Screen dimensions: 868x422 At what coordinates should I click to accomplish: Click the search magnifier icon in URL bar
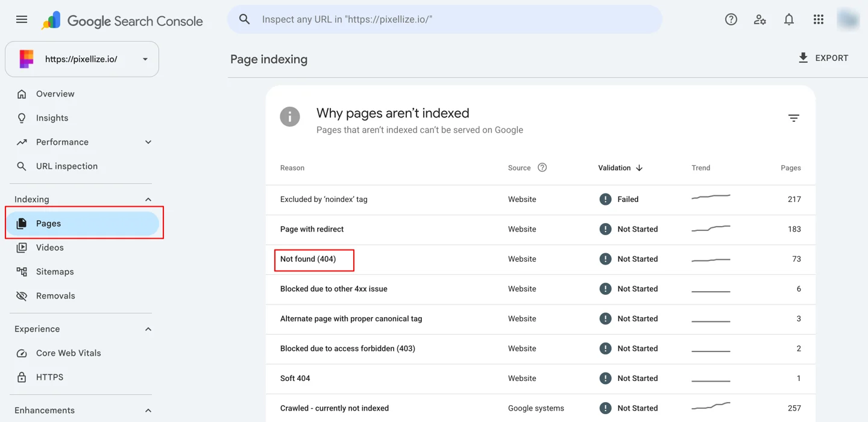(244, 19)
